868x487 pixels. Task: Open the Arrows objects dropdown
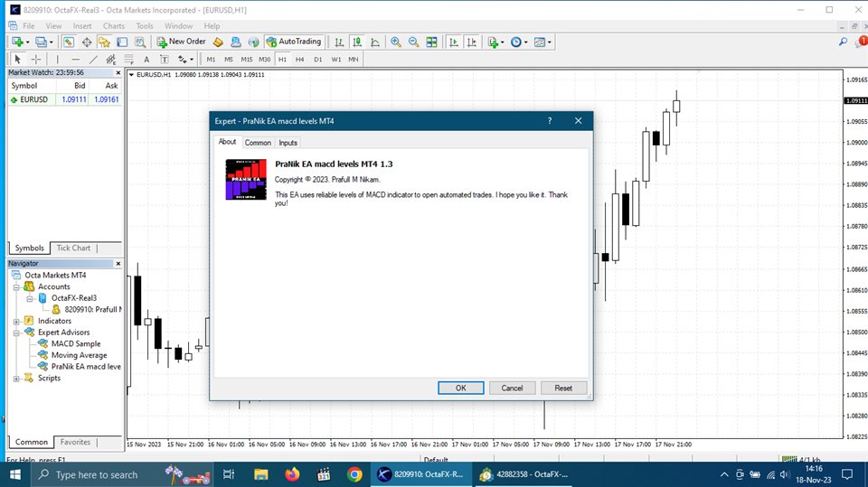coord(192,60)
